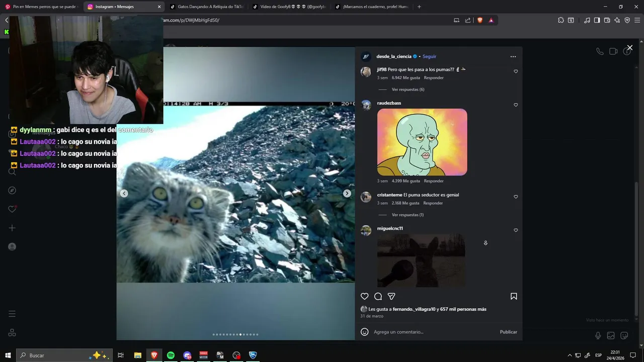
Task: Open fernando._villagra10's profile from likes
Action: click(414, 309)
